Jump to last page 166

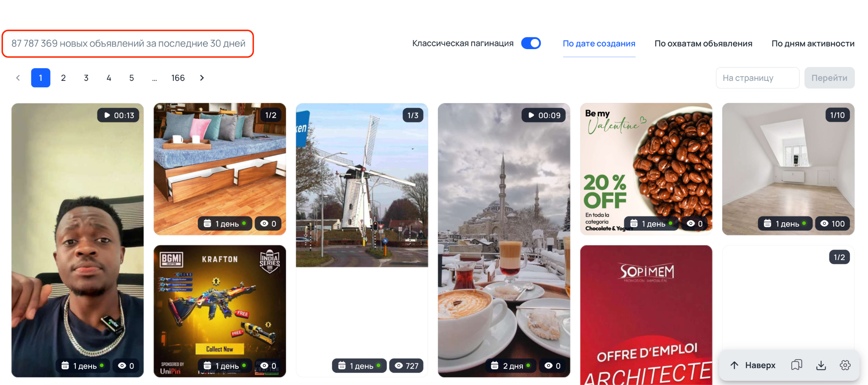[178, 78]
